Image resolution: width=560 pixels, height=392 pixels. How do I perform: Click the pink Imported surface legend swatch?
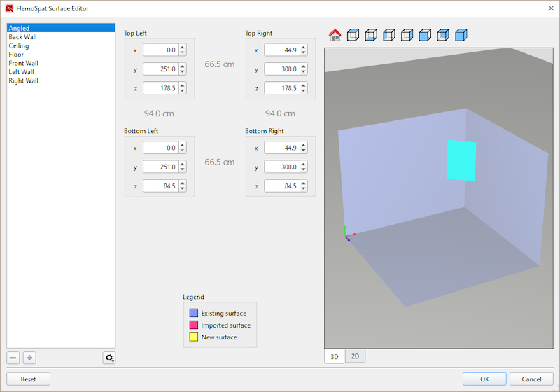(194, 325)
